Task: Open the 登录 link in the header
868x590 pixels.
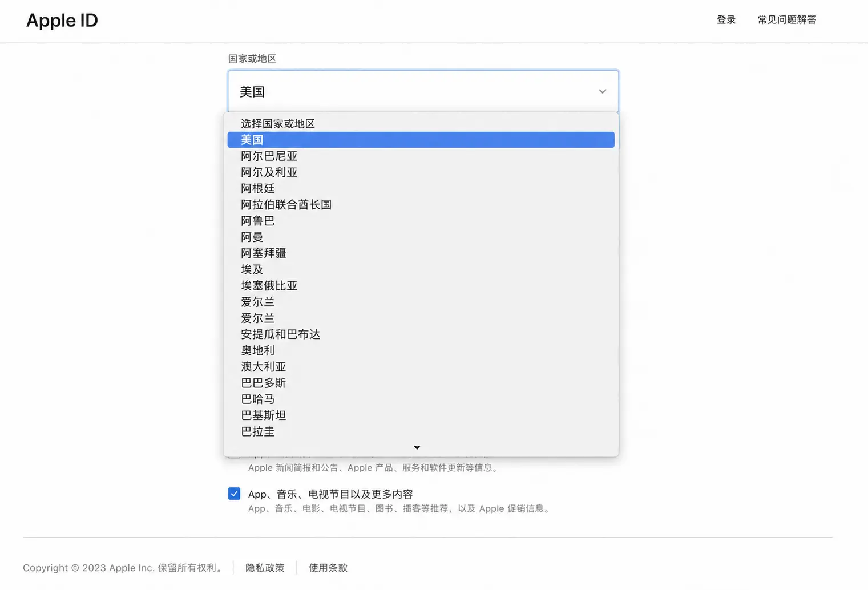Action: coord(726,20)
